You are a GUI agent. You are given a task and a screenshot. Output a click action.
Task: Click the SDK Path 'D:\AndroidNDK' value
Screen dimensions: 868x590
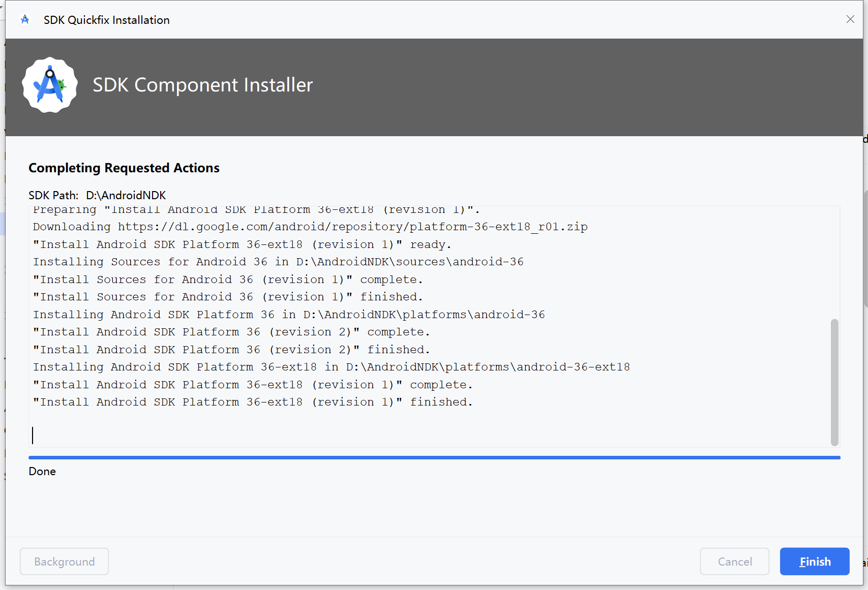pos(126,196)
